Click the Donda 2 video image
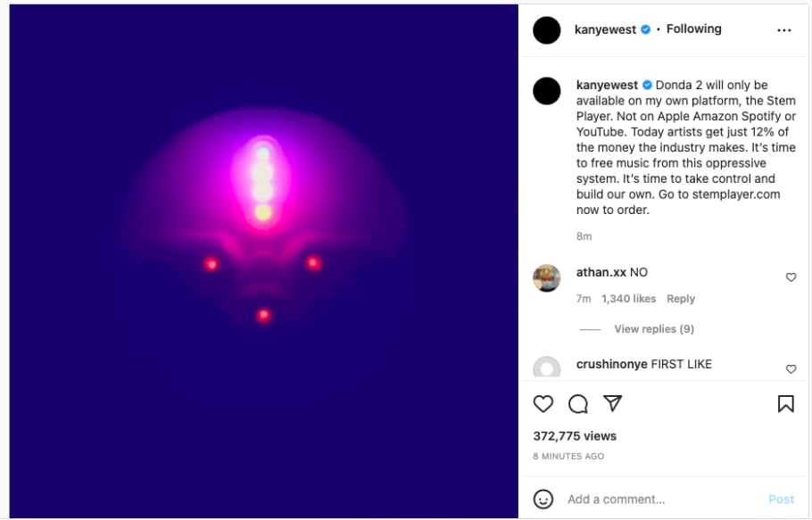Viewport: 812px width, 520px height. click(263, 260)
